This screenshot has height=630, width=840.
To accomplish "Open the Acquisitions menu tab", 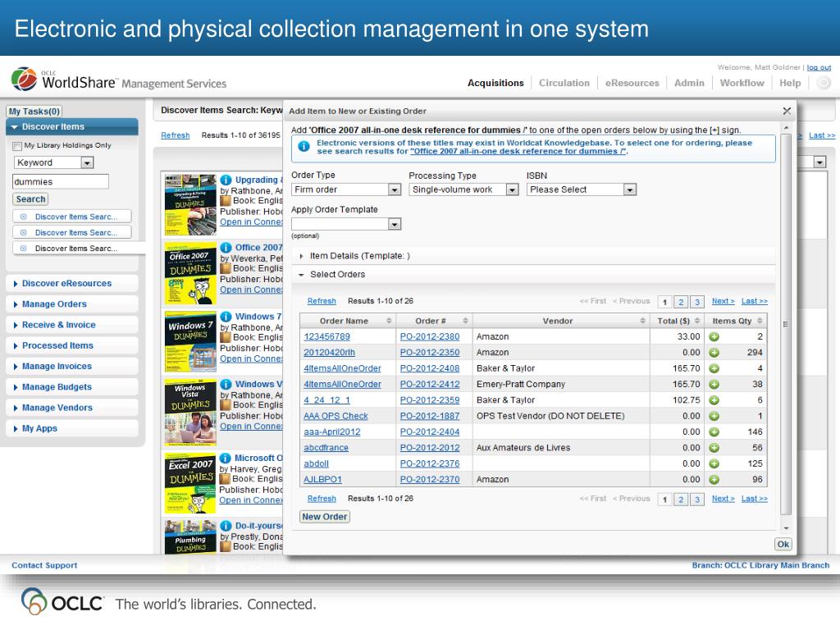I will tap(495, 83).
